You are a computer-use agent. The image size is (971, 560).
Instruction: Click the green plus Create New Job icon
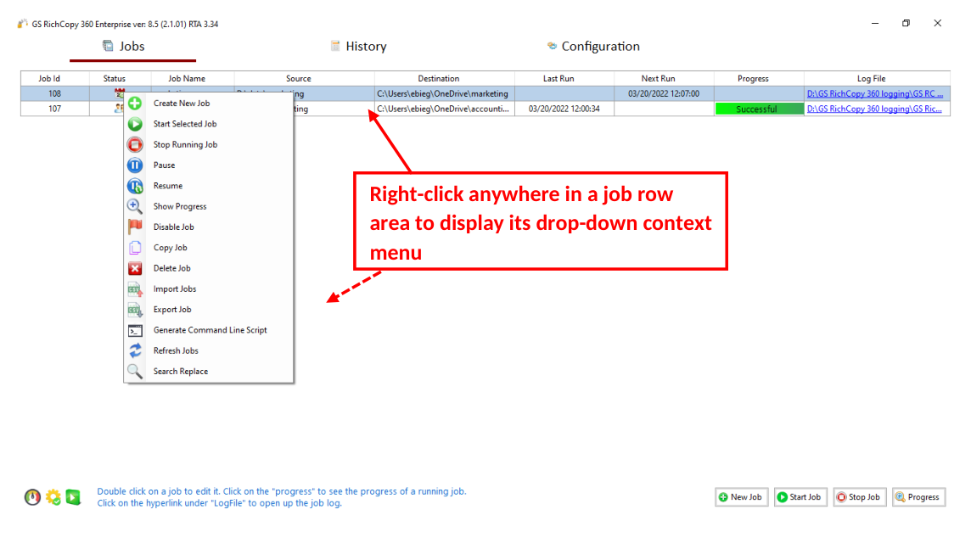135,104
